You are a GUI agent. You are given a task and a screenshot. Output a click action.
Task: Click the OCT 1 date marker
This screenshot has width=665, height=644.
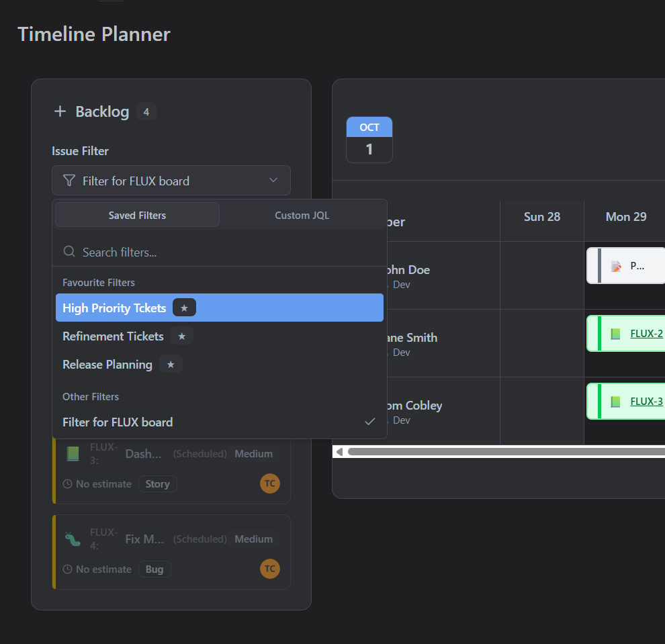tap(369, 140)
